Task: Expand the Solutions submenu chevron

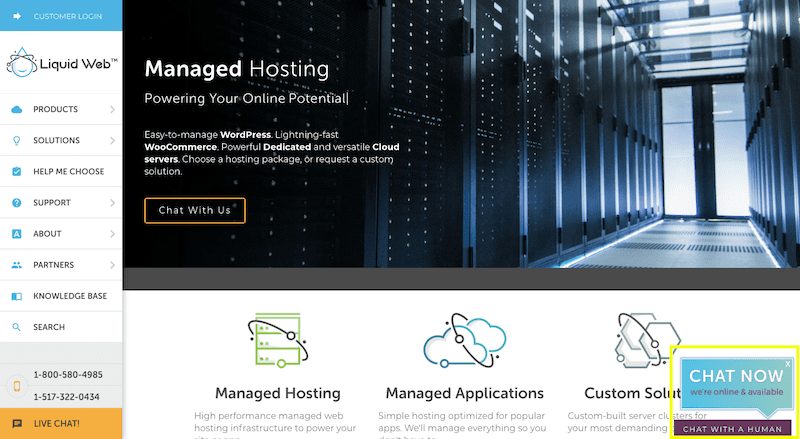Action: (112, 140)
